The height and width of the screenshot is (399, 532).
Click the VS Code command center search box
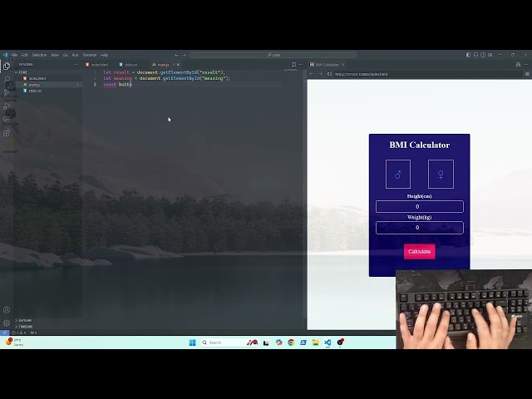point(273,55)
